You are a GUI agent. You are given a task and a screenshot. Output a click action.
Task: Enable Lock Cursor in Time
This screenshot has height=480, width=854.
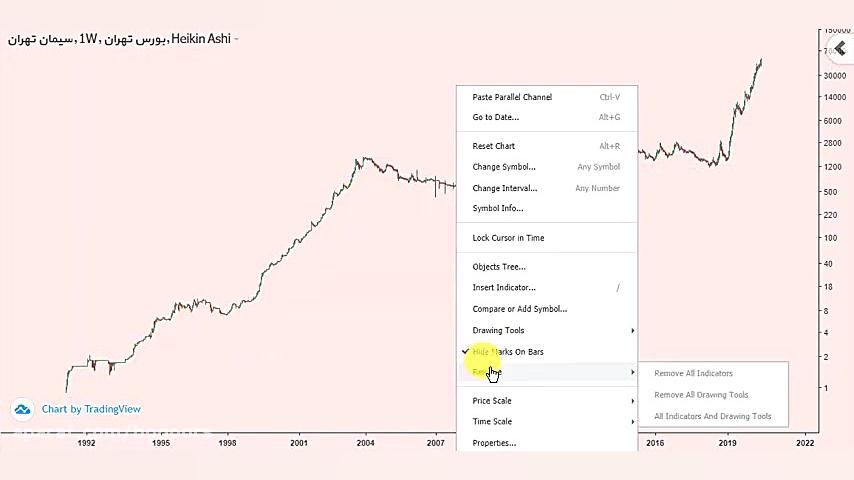[509, 238]
